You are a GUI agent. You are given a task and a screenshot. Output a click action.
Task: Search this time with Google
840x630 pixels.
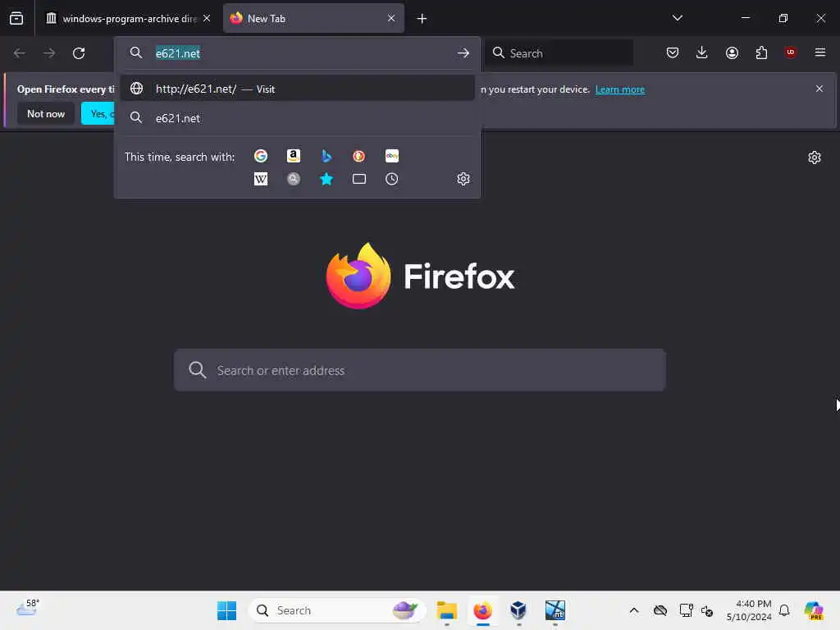tap(261, 156)
